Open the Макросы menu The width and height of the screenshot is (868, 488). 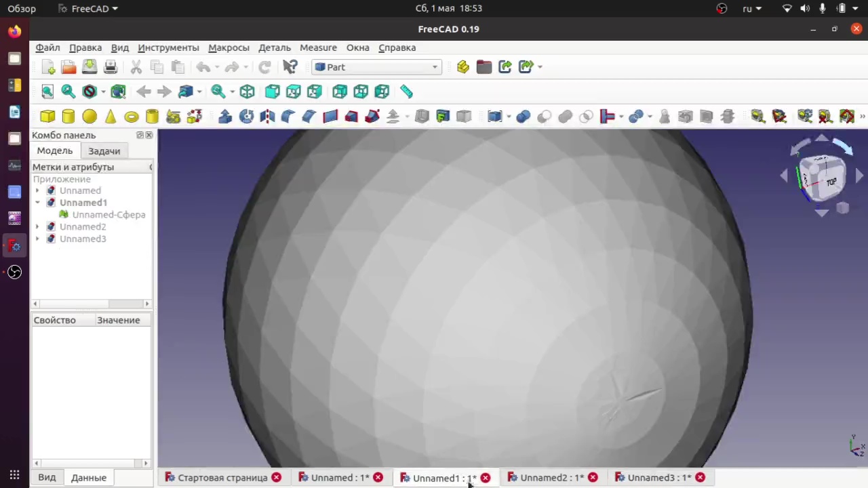[x=229, y=47]
